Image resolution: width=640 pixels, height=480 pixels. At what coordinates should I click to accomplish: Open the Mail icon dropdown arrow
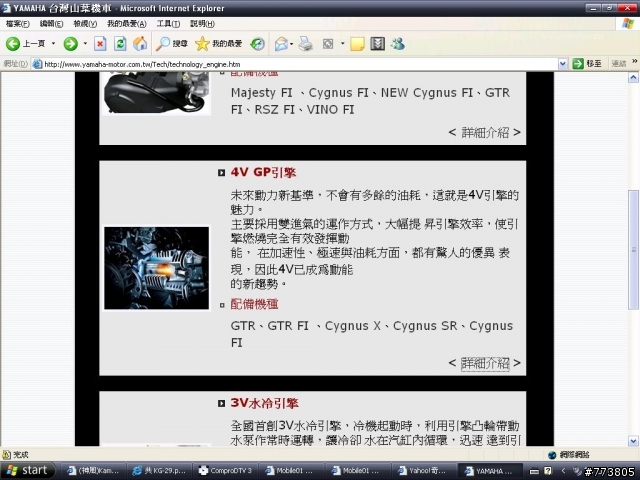point(291,44)
